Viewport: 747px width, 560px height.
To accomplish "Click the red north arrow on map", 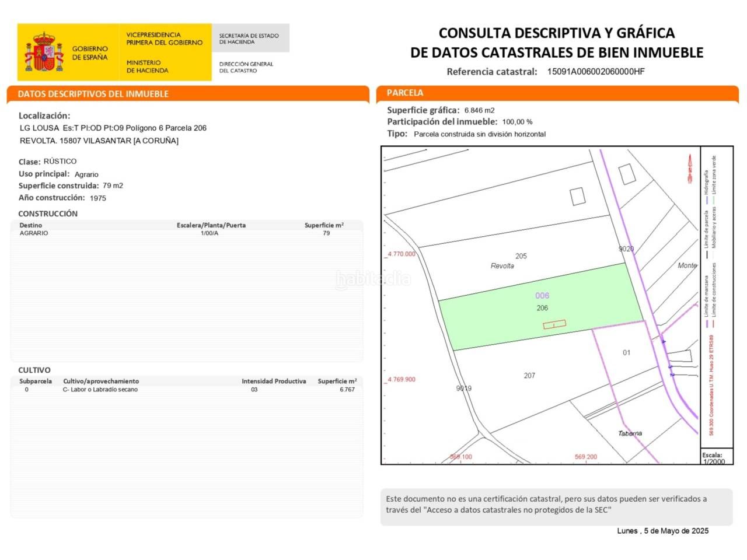I will pos(689,169).
